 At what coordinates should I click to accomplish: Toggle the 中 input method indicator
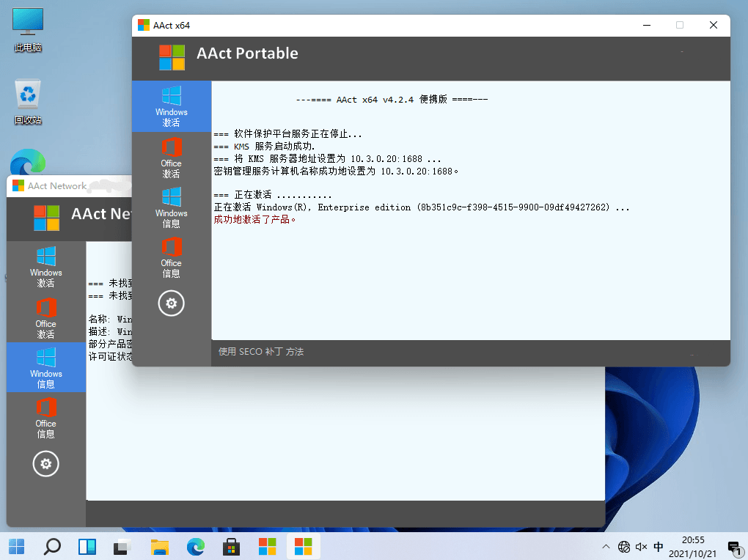tap(659, 547)
